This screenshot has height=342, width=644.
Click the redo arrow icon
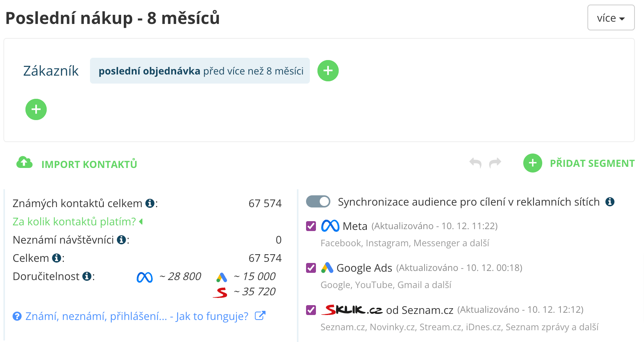495,163
